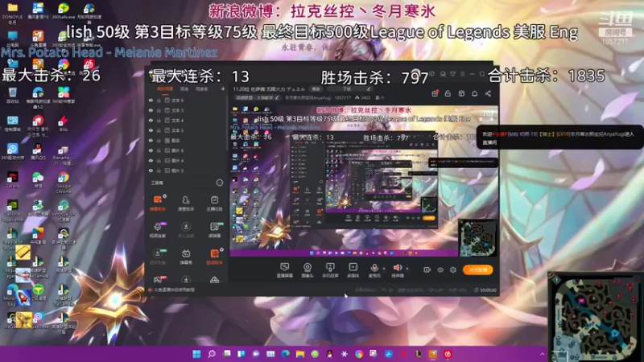644x362 pixels.
Task: Open the 房管助手 tool
Action: pyautogui.click(x=186, y=203)
